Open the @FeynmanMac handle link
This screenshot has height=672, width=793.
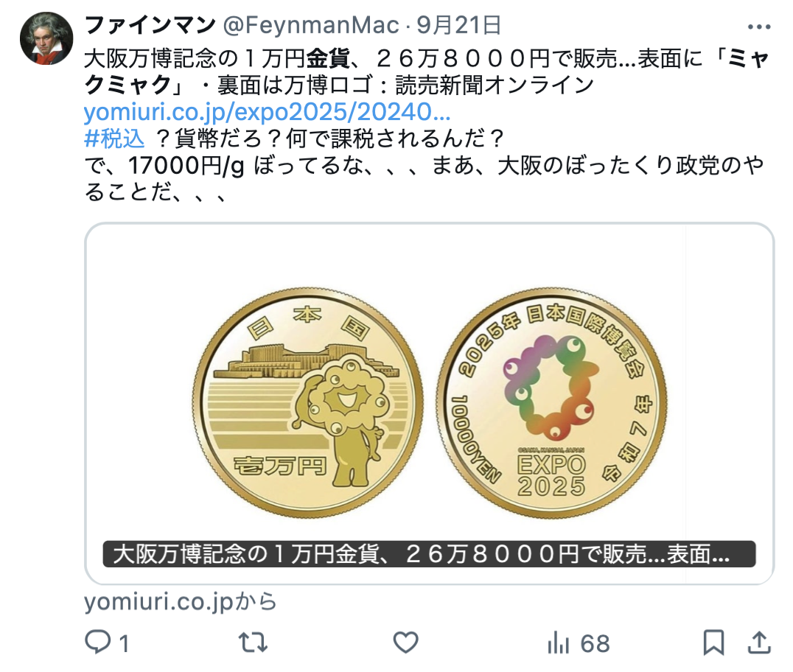click(310, 25)
